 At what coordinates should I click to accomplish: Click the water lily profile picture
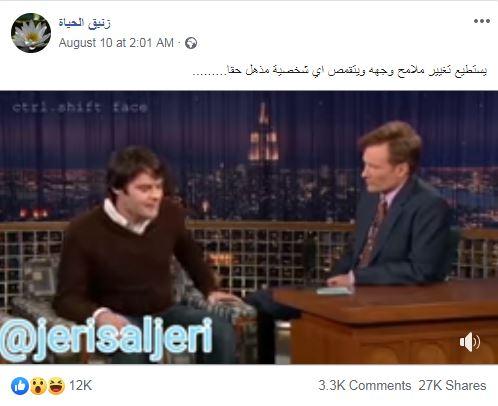point(31,33)
